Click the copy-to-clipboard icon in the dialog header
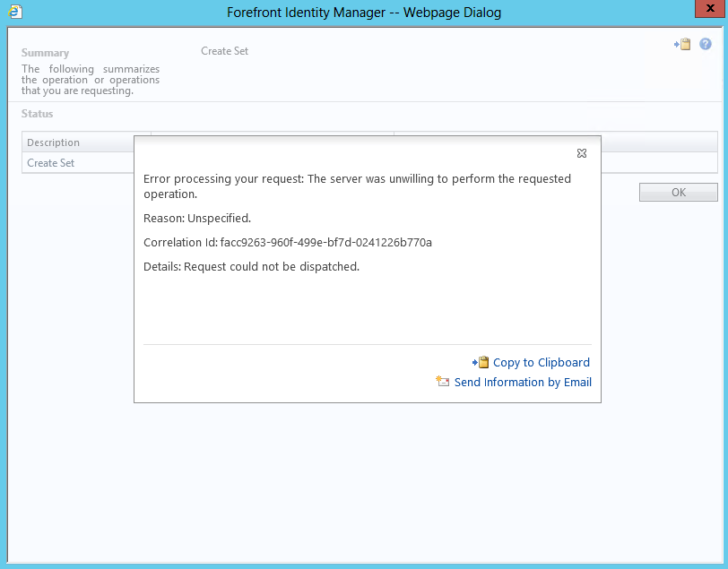Screen dimensions: 728x569 [682, 44]
